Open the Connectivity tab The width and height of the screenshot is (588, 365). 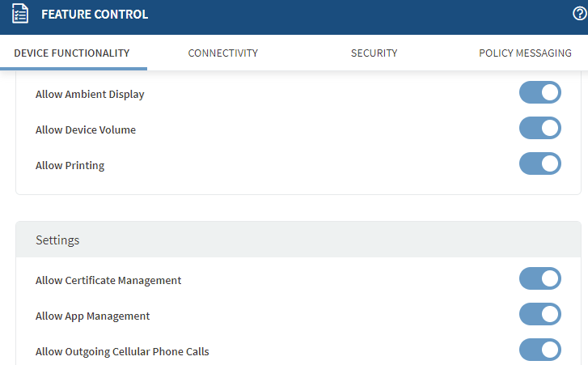click(x=222, y=53)
